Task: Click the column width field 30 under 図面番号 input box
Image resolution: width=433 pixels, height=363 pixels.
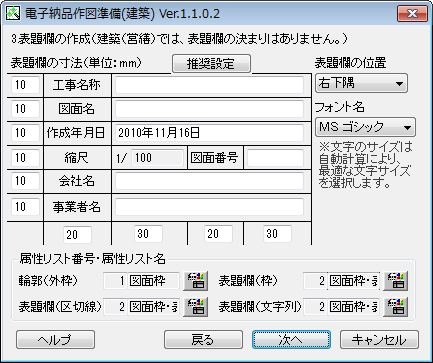Action: [277, 234]
